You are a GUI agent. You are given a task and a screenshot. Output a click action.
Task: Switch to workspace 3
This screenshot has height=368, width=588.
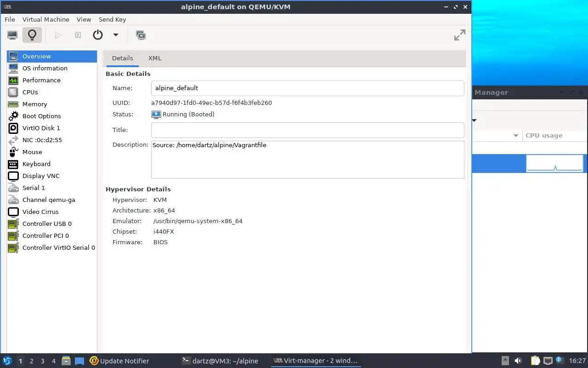click(42, 361)
